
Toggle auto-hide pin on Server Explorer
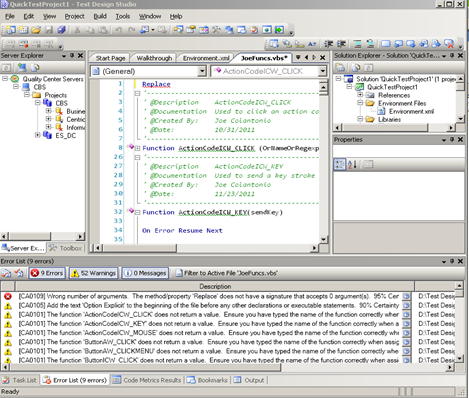[x=72, y=56]
